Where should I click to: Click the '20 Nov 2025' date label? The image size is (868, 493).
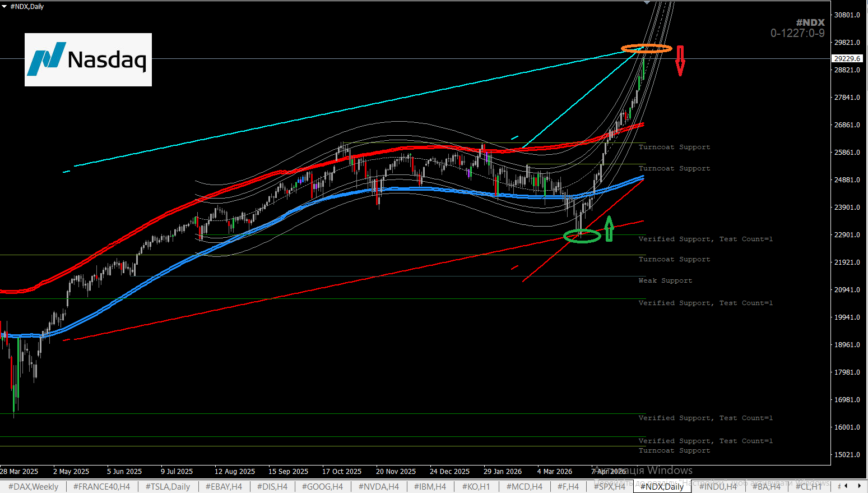(x=396, y=472)
